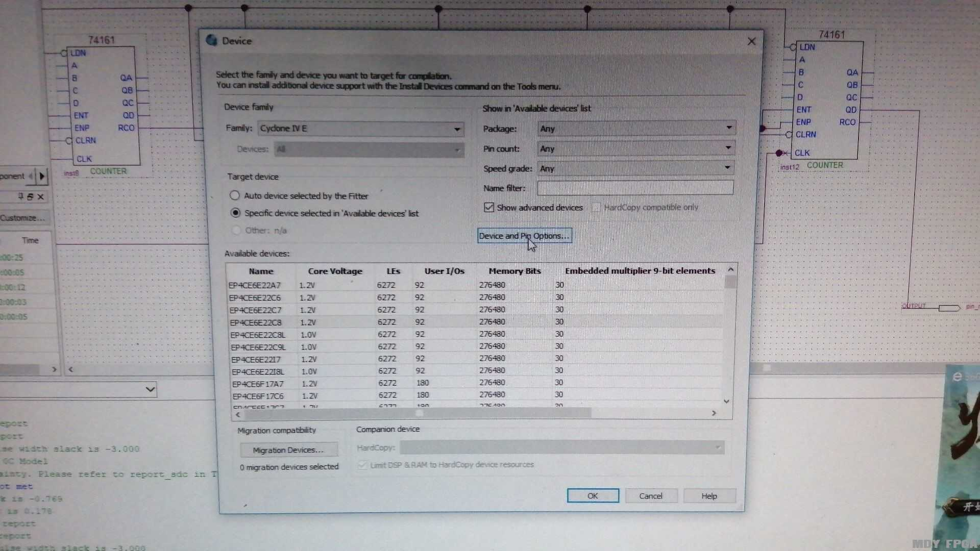Select Specific device in Available devices list option
This screenshot has height=551, width=980.
pos(235,213)
